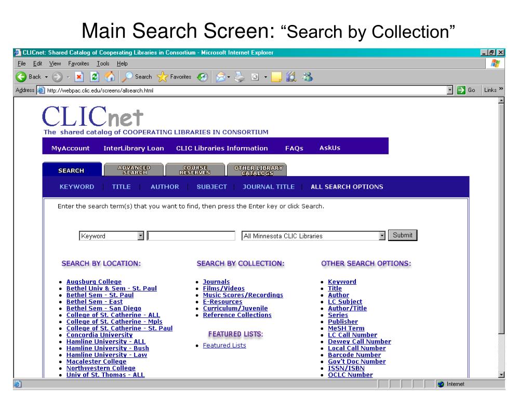The image size is (532, 399).
Task: Open the History toolbar icon
Action: 203,77
